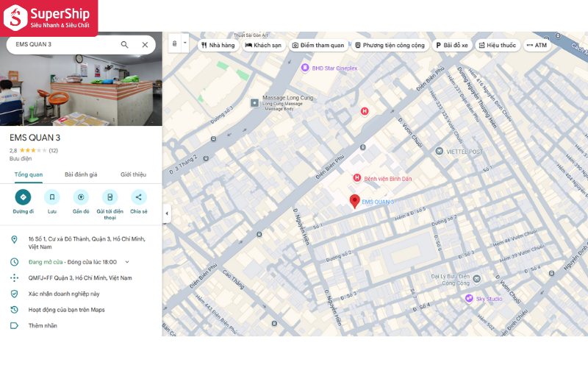588x368 pixels.
Task: Click the printer icon button on the map
Action: 175,43
